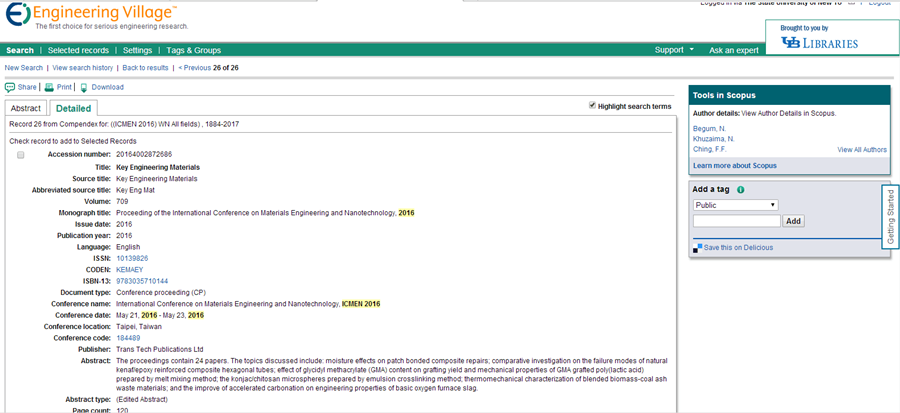
Task: Open ISSN 10139826 link
Action: point(132,258)
